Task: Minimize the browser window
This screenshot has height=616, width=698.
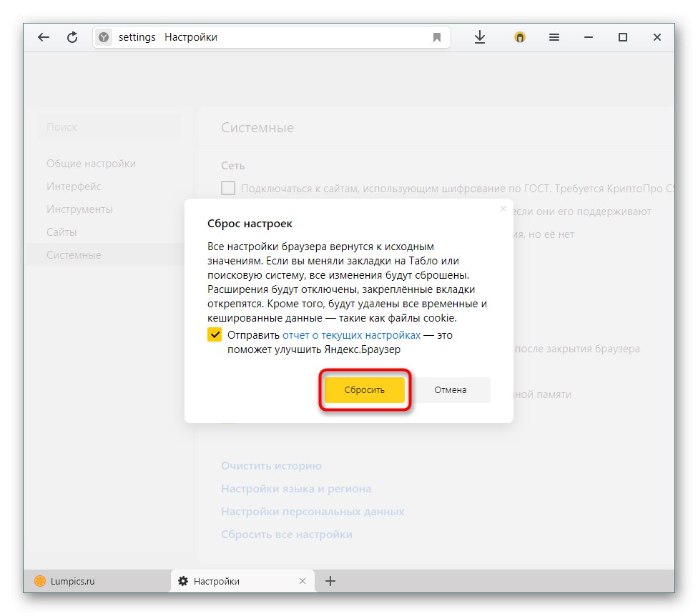Action: click(589, 37)
